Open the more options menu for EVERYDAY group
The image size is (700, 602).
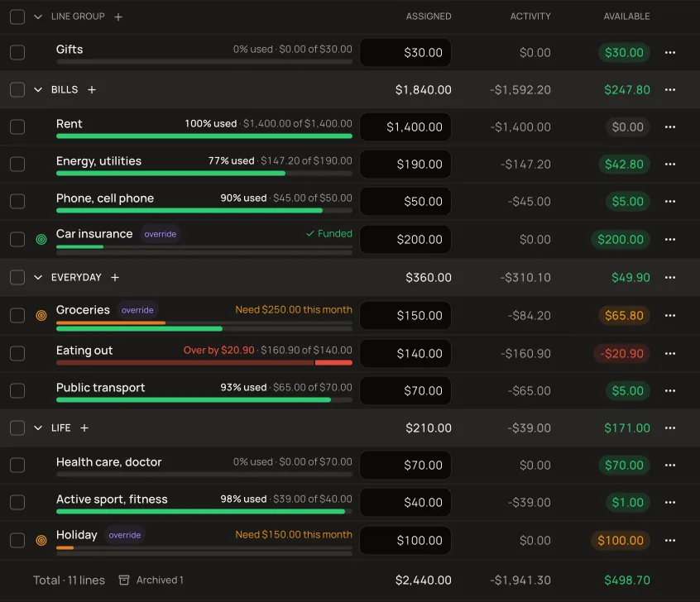[669, 278]
